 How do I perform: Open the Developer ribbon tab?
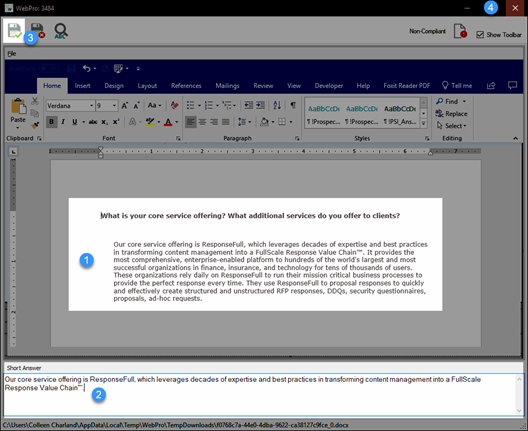click(x=329, y=86)
